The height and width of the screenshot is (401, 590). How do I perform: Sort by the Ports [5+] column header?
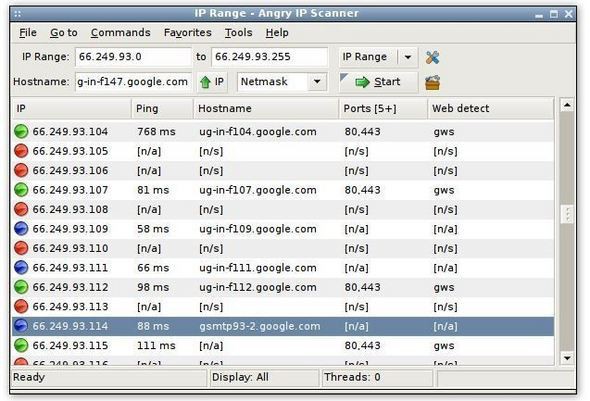point(383,109)
